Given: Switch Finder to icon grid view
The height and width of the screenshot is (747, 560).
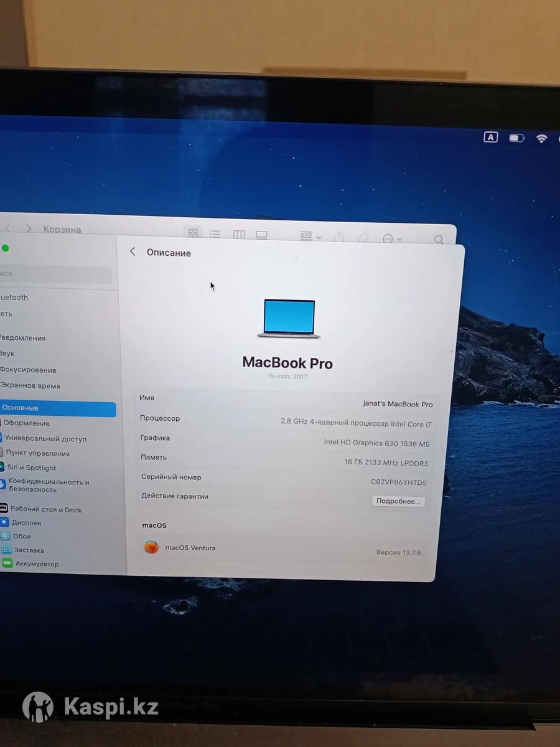Looking at the screenshot, I should [193, 233].
